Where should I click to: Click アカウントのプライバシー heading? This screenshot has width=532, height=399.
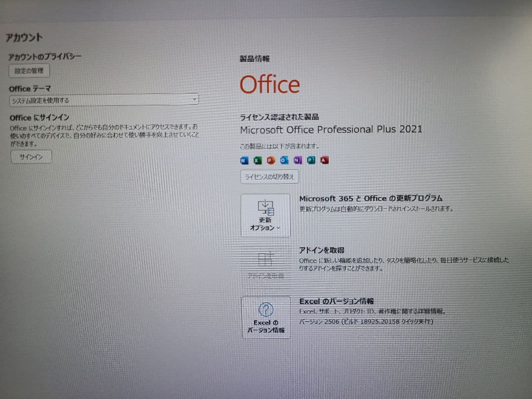[45, 56]
